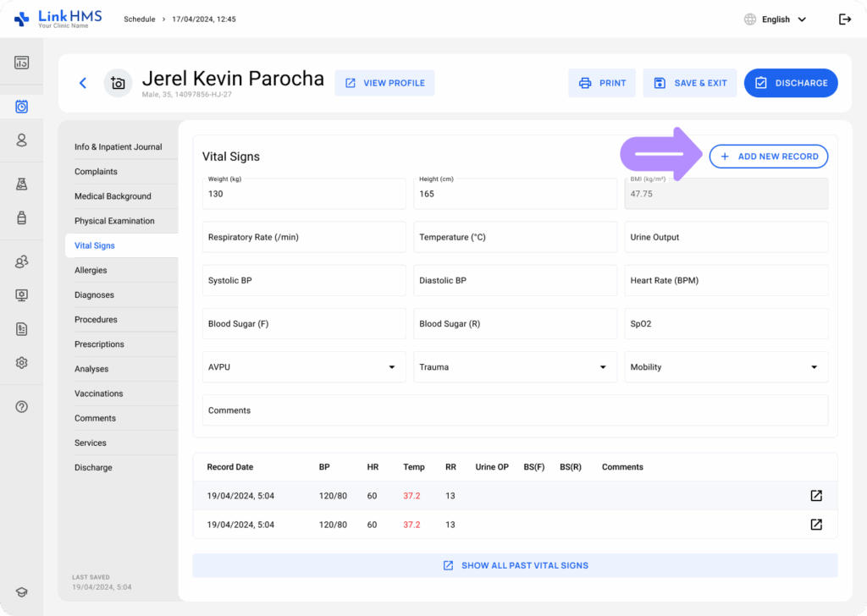Screen dimensions: 867x616
Task: Click SHOW ALL PAST VITAL SIGNS
Action: (516, 566)
